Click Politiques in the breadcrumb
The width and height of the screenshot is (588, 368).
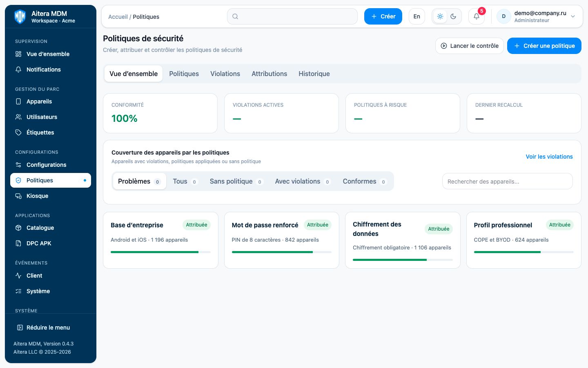tap(146, 17)
